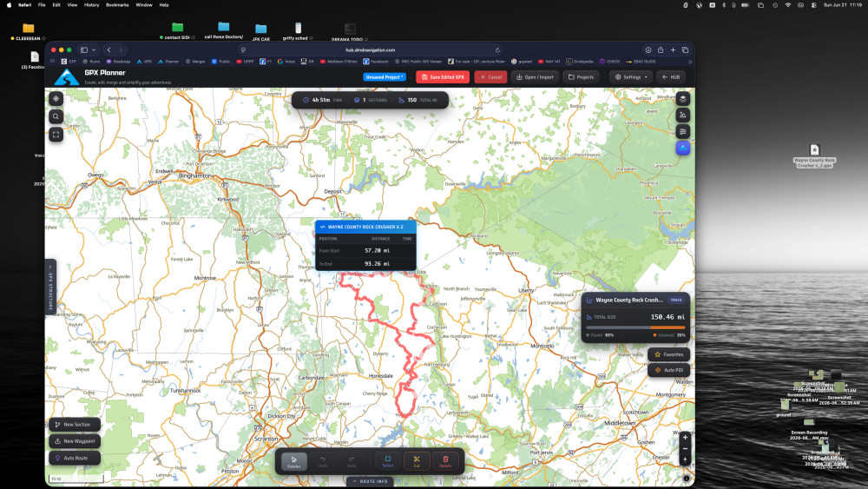Click the blue highlighted map tool icon
Viewport: 868px width, 489px height.
[x=682, y=148]
